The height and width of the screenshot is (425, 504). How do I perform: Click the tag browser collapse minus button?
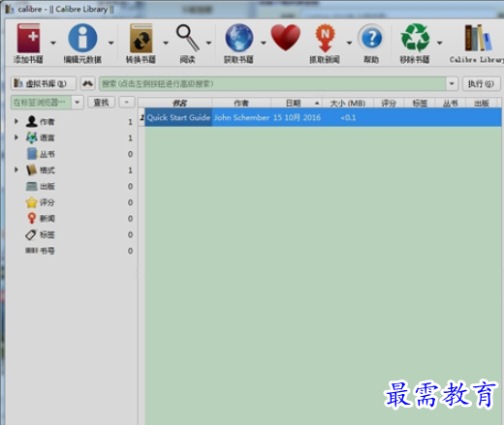tap(127, 103)
